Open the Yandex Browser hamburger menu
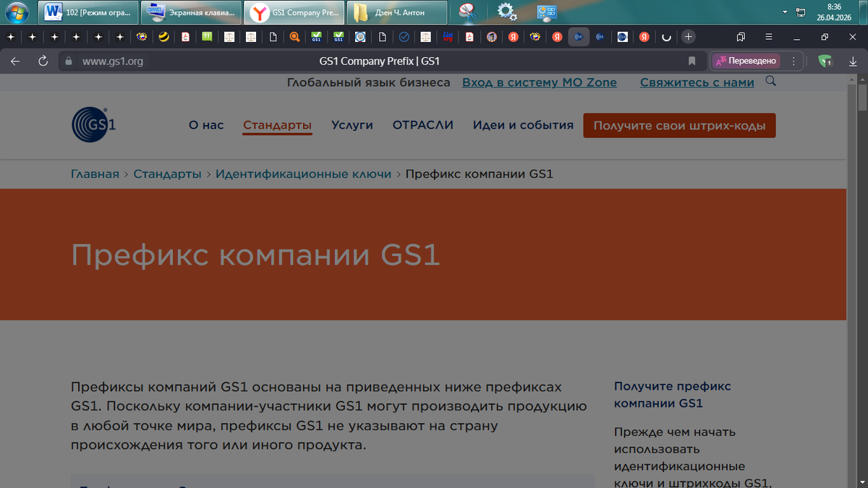The image size is (868, 488). point(768,36)
